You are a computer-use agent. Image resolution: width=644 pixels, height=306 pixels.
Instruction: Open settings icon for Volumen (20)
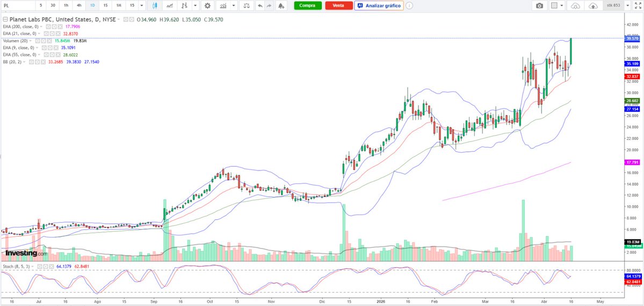[x=44, y=41]
